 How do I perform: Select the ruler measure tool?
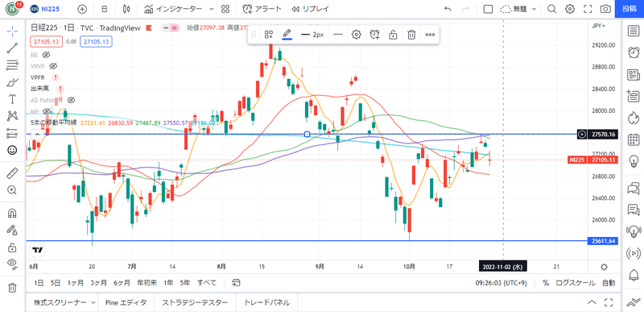pyautogui.click(x=12, y=173)
